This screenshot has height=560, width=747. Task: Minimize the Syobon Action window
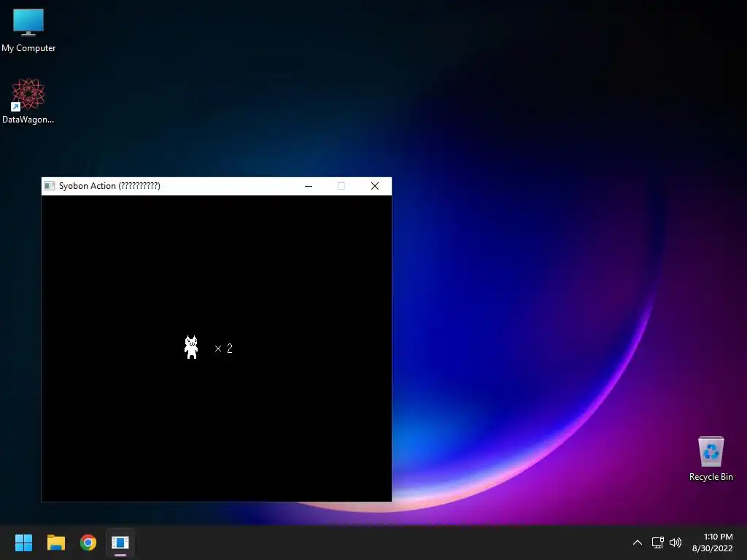tap(309, 186)
